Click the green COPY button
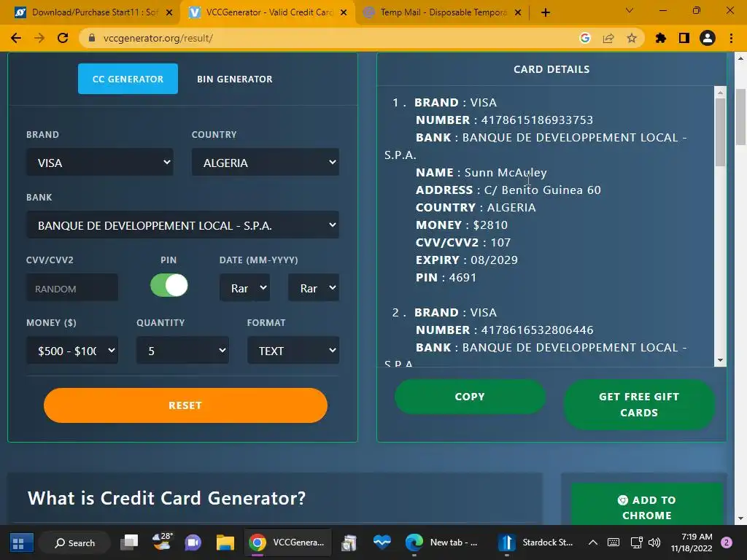Viewport: 747px width, 560px height. pos(470,397)
